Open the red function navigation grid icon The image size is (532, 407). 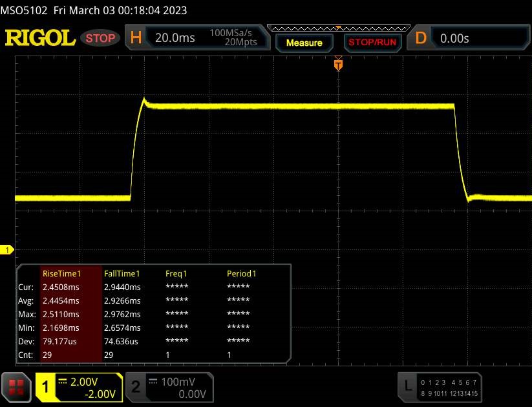click(x=16, y=388)
